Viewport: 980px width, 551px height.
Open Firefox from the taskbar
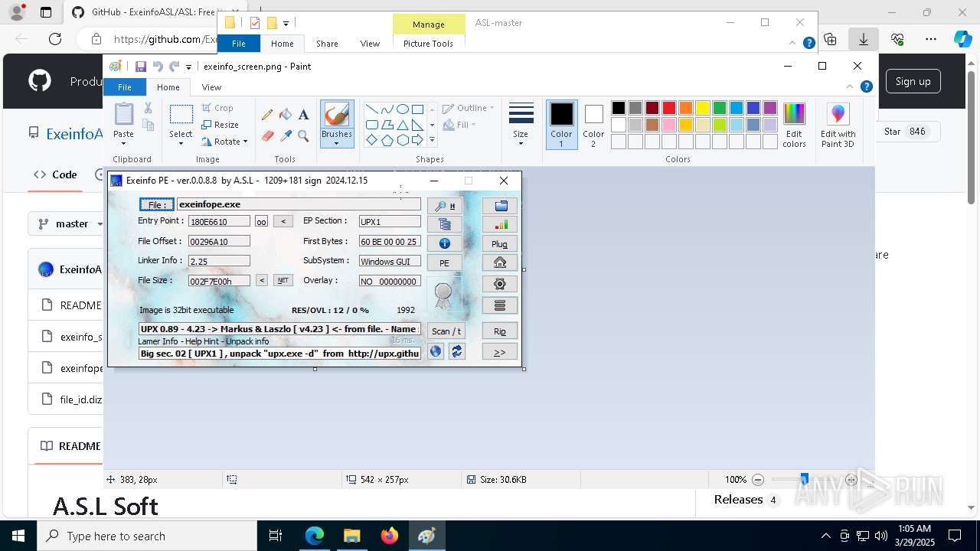(x=389, y=536)
